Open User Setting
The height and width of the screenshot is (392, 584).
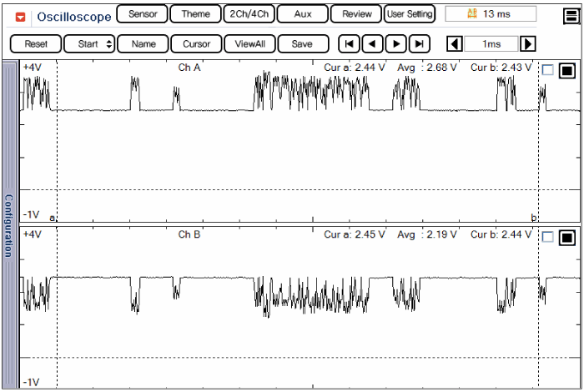tap(410, 14)
